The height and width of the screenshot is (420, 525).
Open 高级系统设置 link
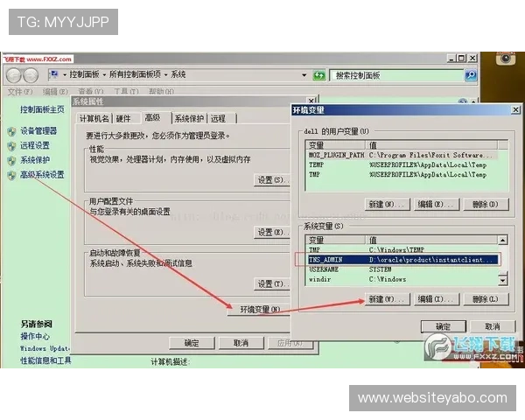42,175
